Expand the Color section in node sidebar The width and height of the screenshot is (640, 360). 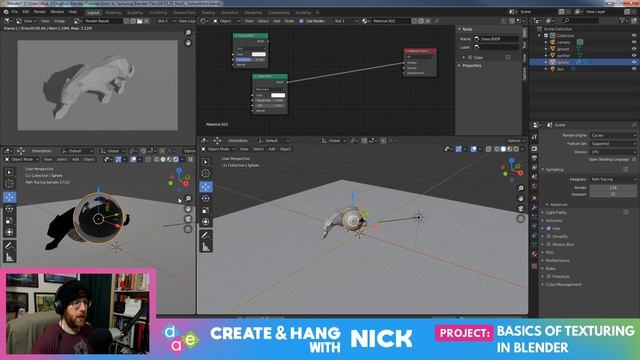[x=478, y=58]
